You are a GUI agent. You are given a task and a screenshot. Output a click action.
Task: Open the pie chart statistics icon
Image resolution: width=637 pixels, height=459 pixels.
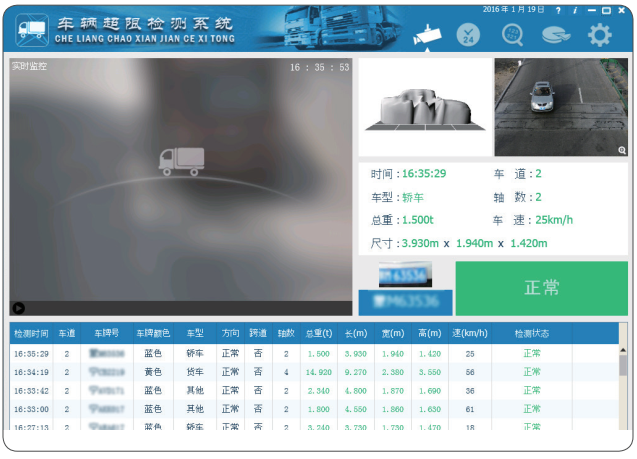pyautogui.click(x=556, y=35)
